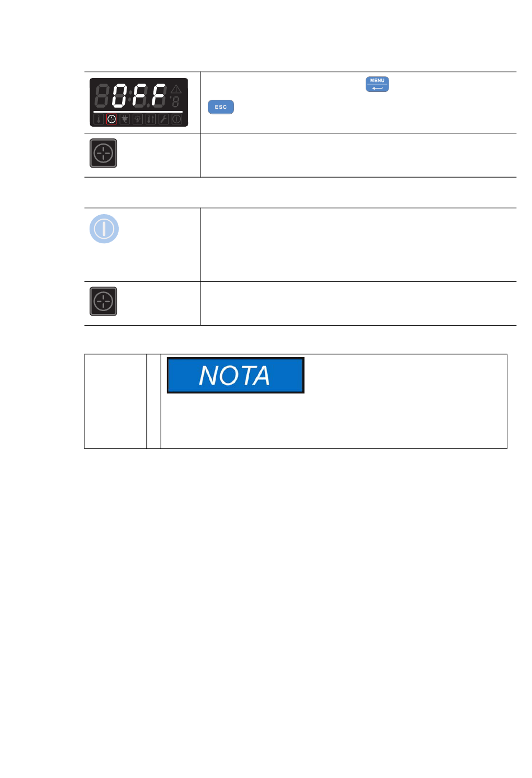The height and width of the screenshot is (778, 532).
Task: Click the small dimmed digit under the warning triangle
Action: 175,102
